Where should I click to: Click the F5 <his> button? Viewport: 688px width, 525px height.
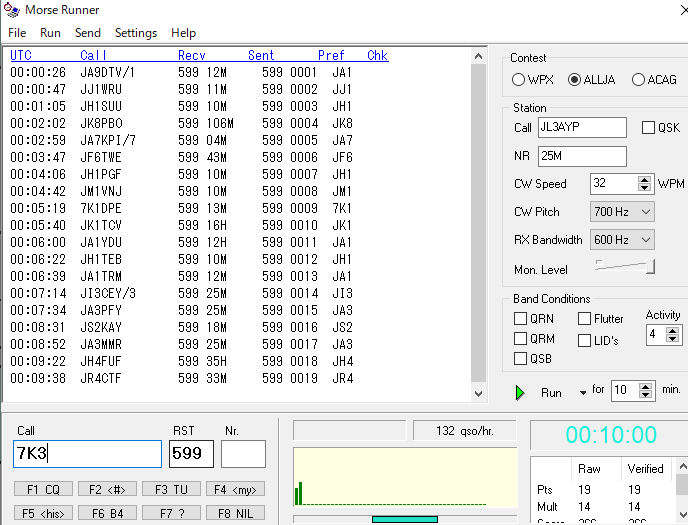point(43,513)
